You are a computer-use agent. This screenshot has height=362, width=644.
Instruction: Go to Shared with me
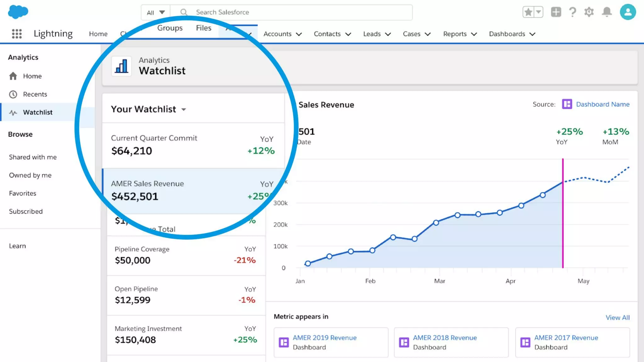click(33, 157)
